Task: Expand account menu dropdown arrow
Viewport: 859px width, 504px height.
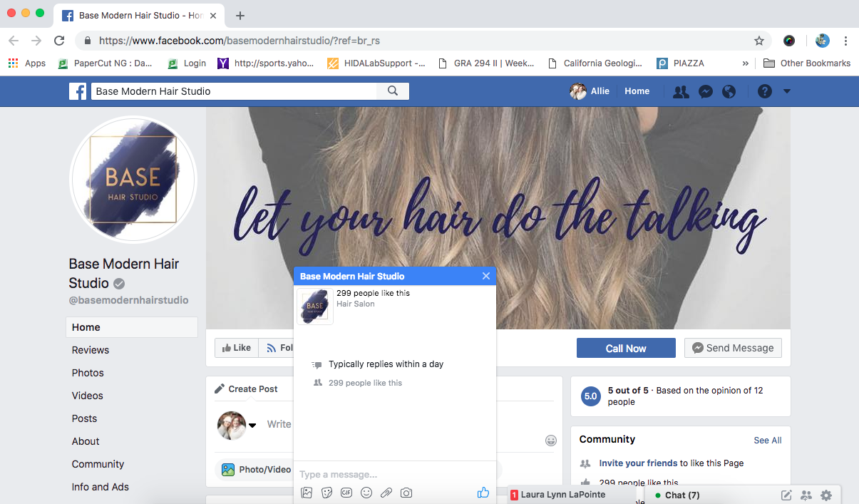Action: (x=787, y=91)
